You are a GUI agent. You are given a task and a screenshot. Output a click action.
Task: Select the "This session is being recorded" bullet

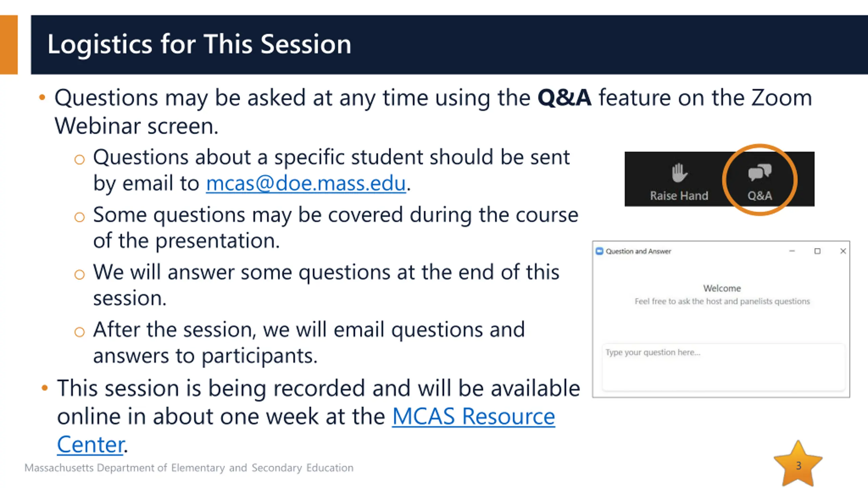point(318,388)
